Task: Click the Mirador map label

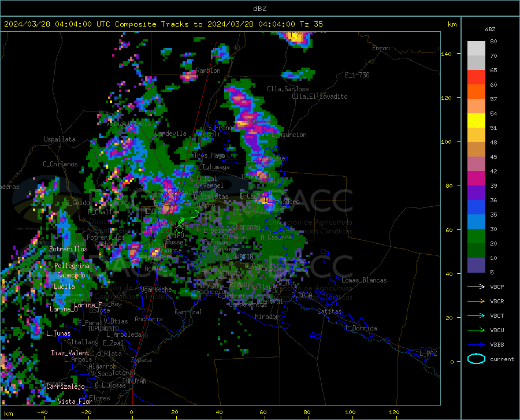Action: (x=267, y=317)
